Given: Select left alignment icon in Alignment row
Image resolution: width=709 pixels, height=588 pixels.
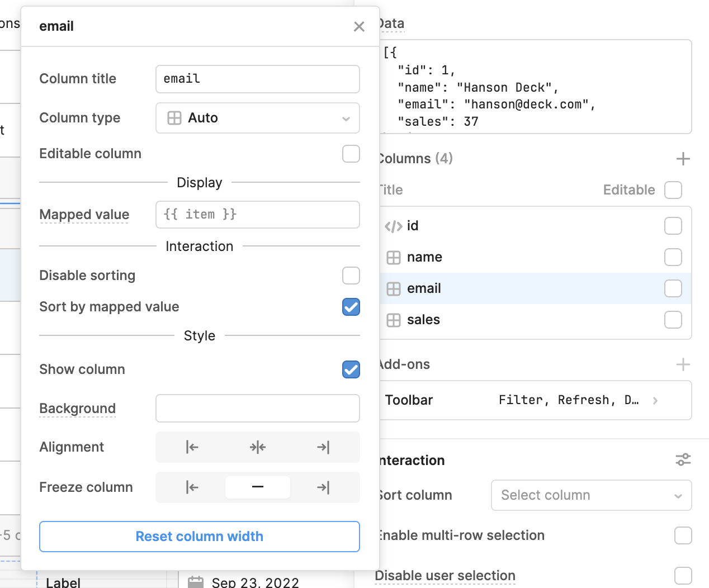Looking at the screenshot, I should click(192, 447).
